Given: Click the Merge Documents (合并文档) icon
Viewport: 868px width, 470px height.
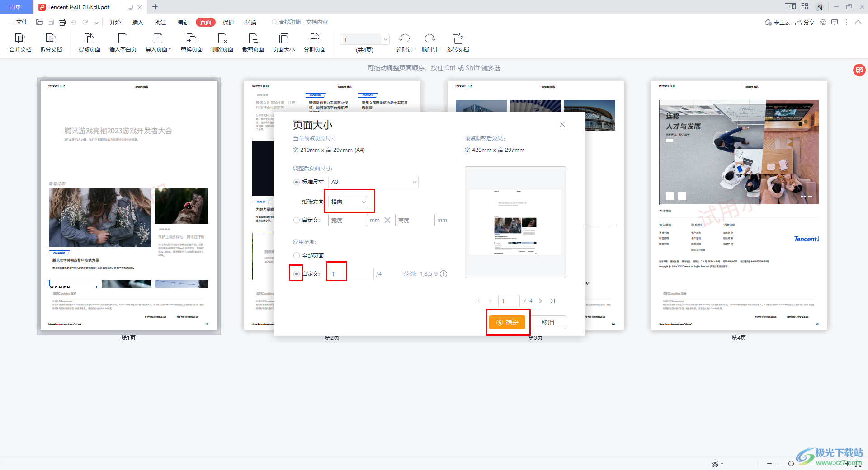Looking at the screenshot, I should [x=20, y=43].
